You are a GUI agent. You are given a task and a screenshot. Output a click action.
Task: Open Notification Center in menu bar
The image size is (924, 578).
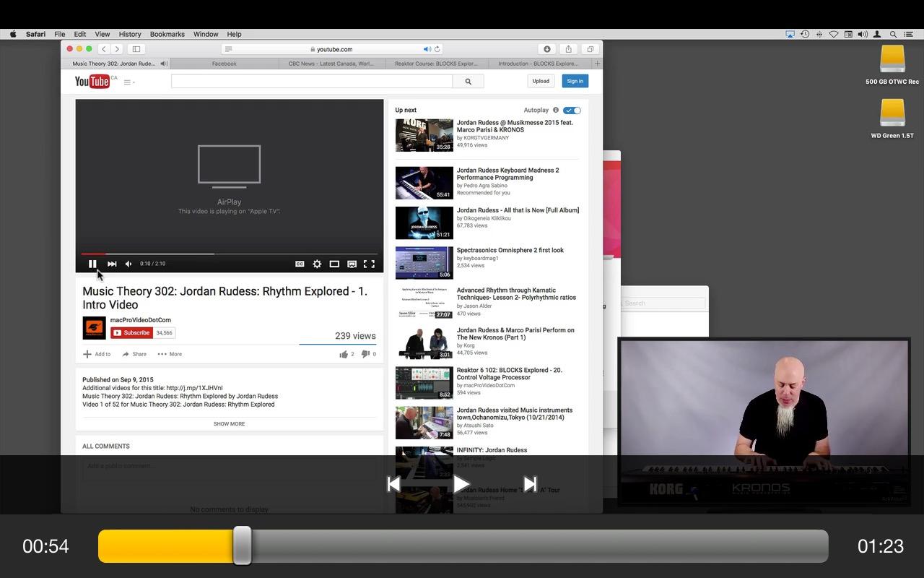coord(908,34)
